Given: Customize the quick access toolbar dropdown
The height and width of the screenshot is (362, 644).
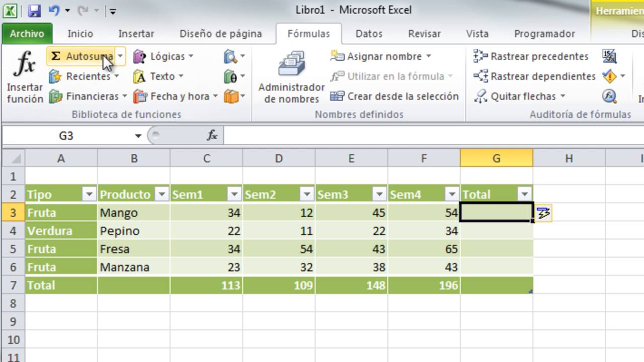Looking at the screenshot, I should [113, 11].
